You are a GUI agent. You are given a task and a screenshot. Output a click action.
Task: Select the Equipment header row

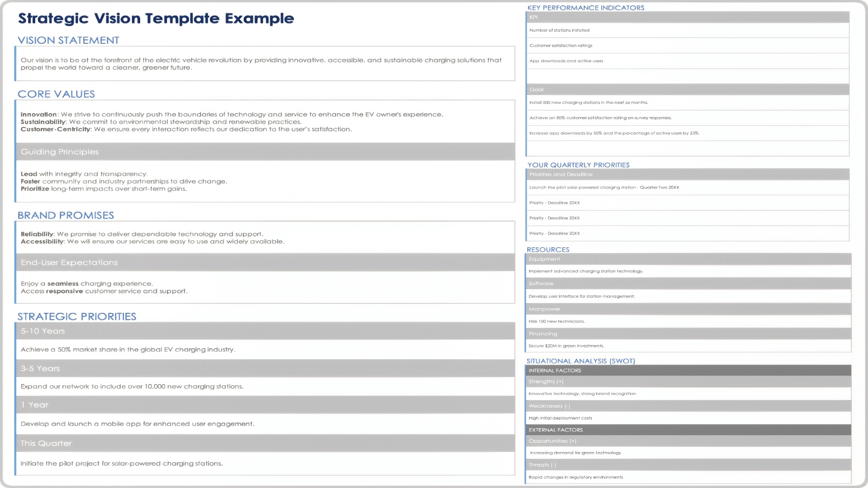point(688,259)
